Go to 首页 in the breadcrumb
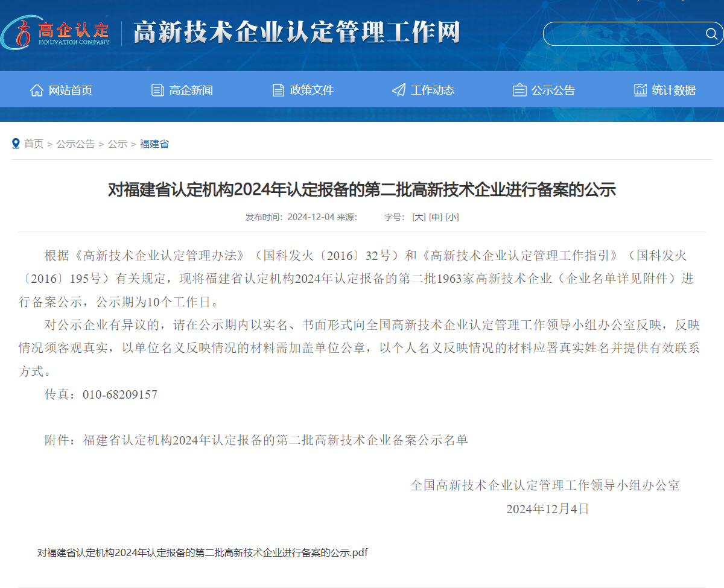The image size is (724, 588). point(34,144)
